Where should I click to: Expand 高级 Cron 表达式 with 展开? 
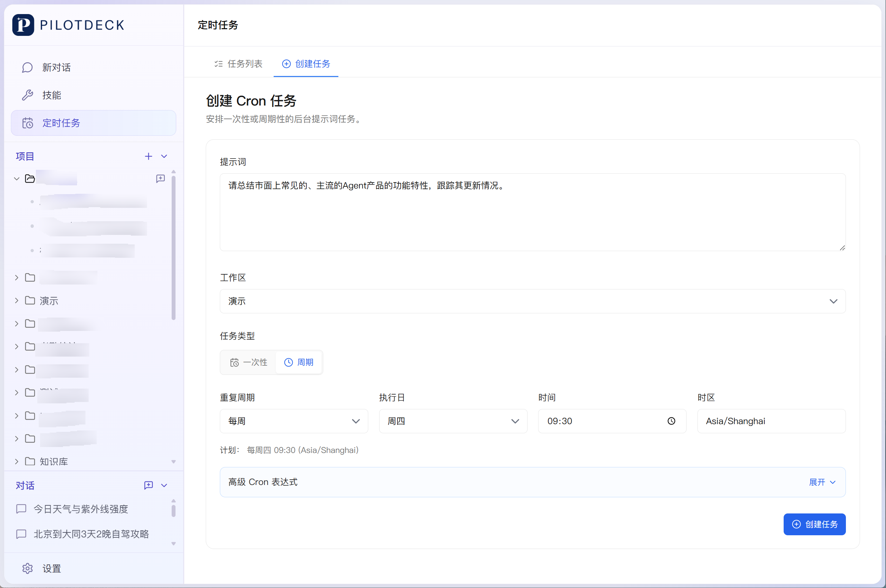click(x=822, y=482)
